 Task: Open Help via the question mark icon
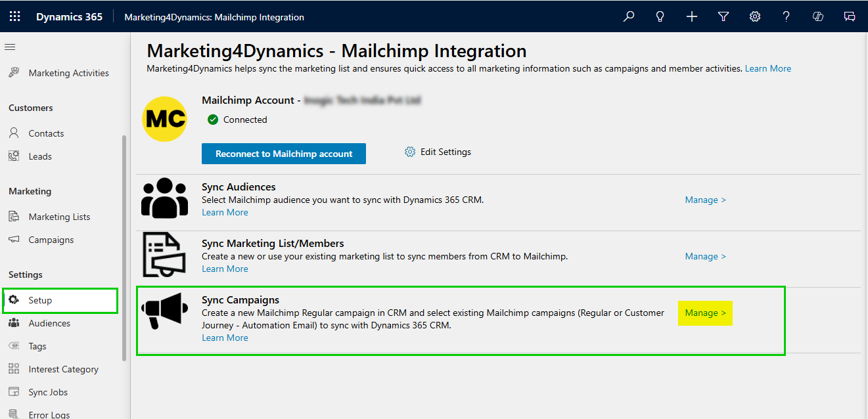(786, 16)
